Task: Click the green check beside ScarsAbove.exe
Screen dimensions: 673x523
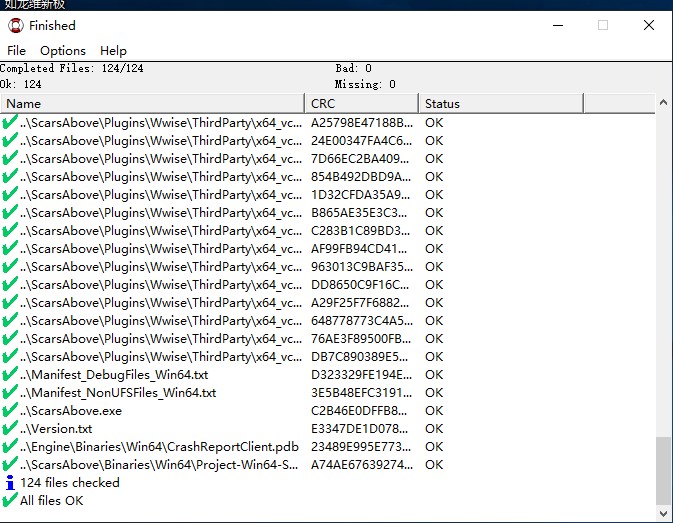Action: click(9, 411)
